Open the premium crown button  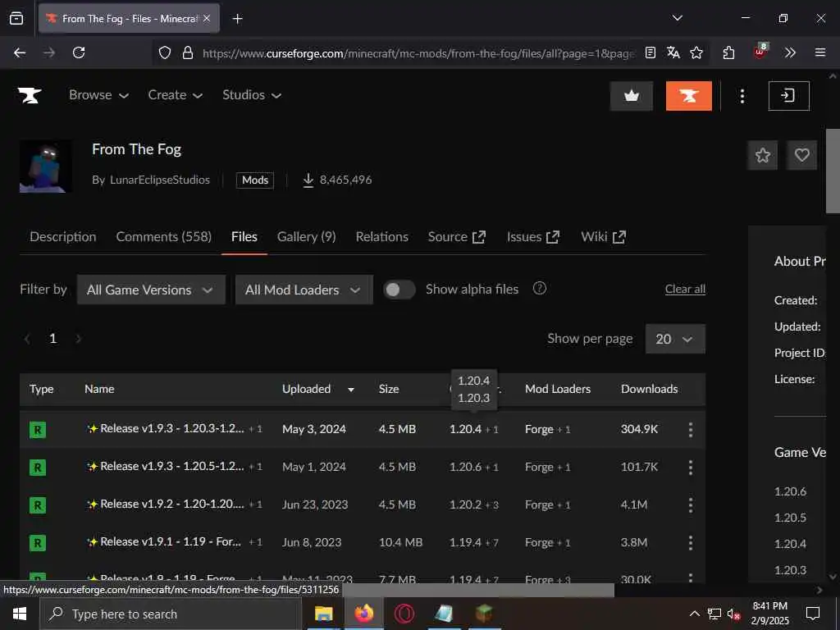[x=632, y=96]
